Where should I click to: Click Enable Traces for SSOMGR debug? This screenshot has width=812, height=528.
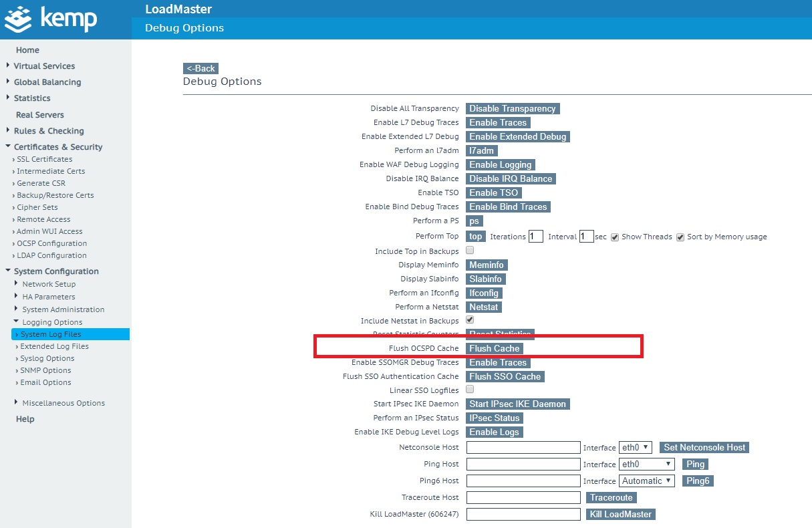pyautogui.click(x=499, y=362)
